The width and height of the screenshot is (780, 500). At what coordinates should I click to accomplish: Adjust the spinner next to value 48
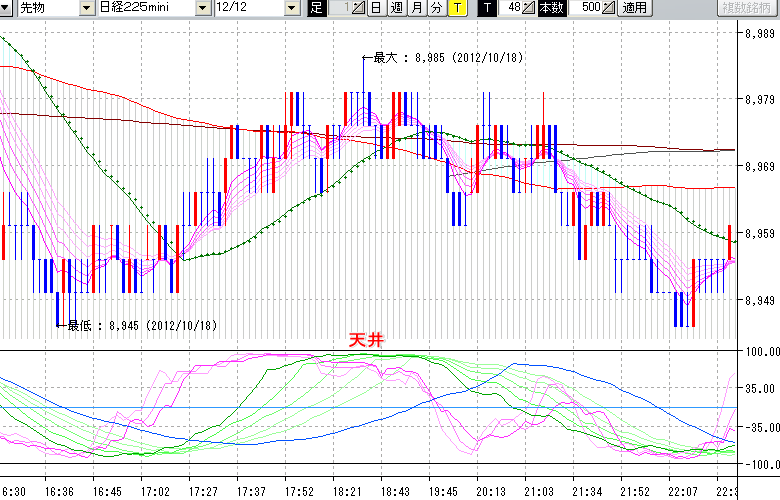pos(530,8)
